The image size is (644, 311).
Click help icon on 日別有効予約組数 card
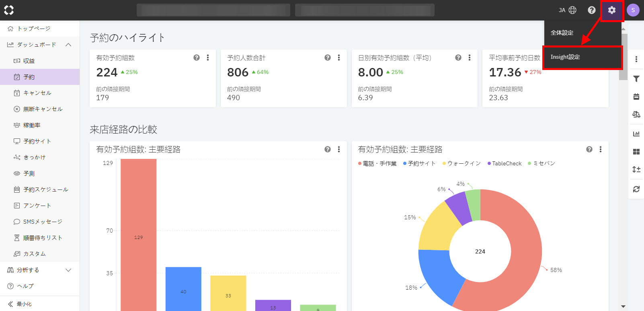point(458,58)
